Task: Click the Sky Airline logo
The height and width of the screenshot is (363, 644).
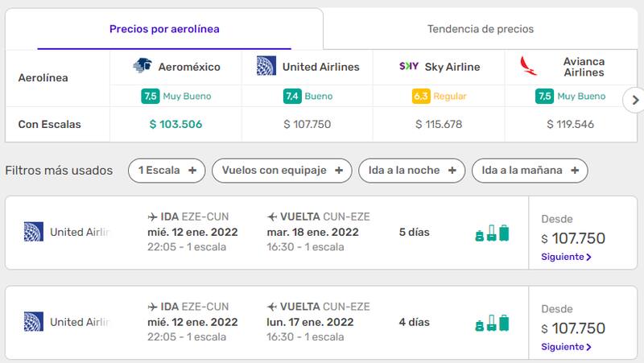Action: (409, 67)
